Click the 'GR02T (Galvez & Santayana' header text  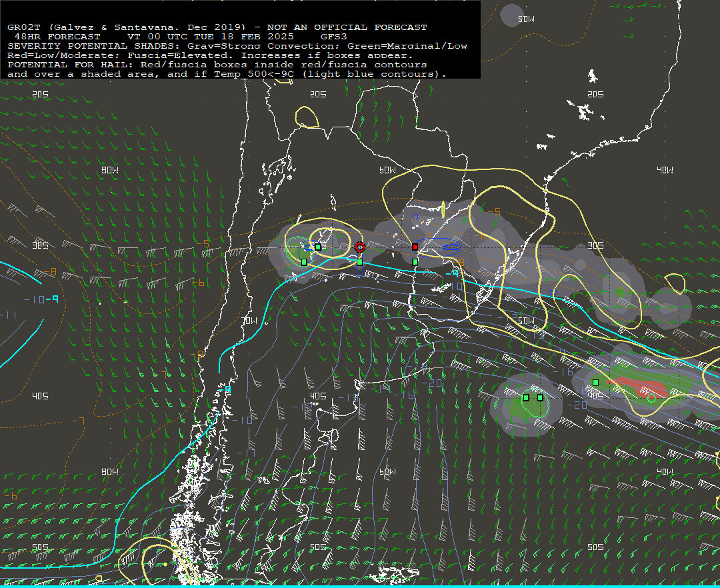point(92,27)
